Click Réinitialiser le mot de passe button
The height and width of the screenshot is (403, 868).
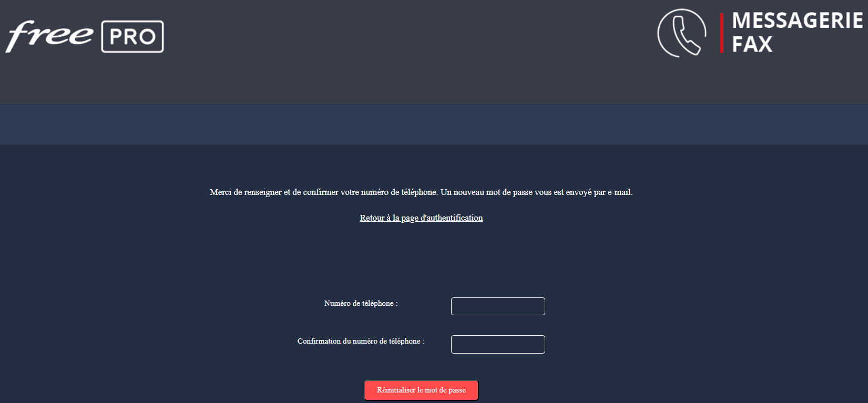421,390
